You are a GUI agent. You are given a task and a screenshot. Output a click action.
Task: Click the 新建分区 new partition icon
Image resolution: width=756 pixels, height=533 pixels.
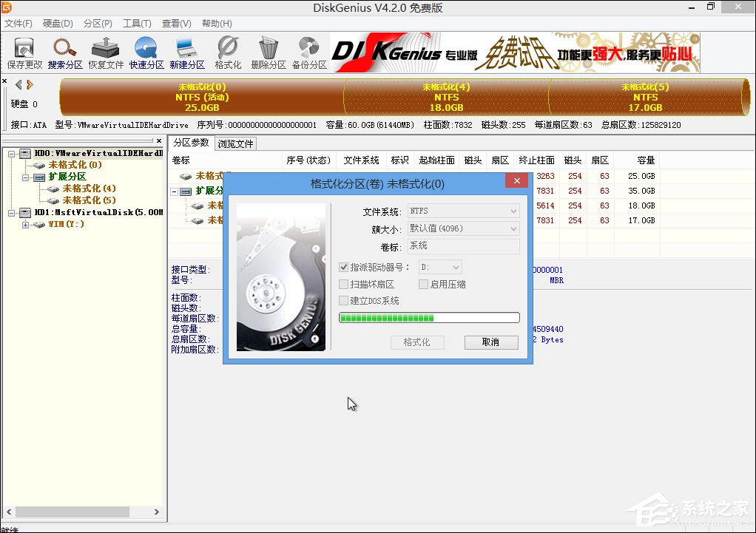click(186, 51)
